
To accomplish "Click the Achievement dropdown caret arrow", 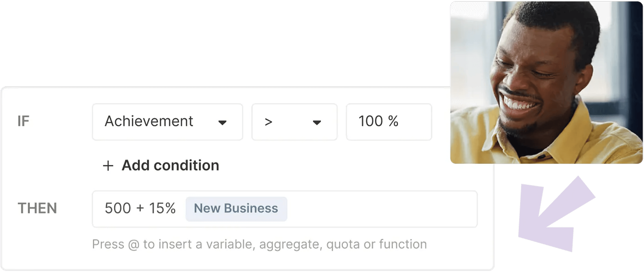I will (222, 123).
